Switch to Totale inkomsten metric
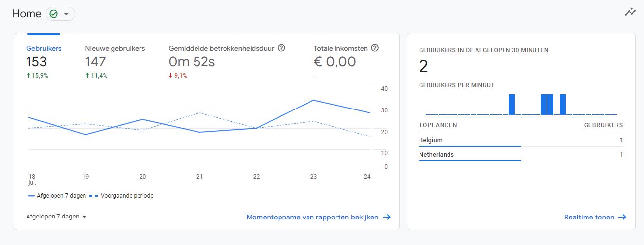 point(347,61)
